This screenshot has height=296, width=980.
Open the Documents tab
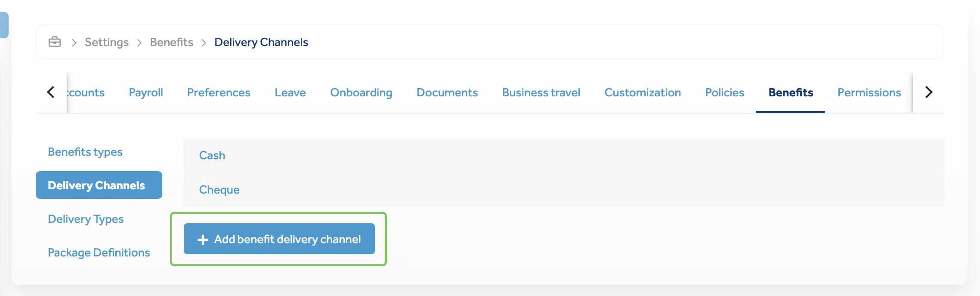(x=447, y=92)
